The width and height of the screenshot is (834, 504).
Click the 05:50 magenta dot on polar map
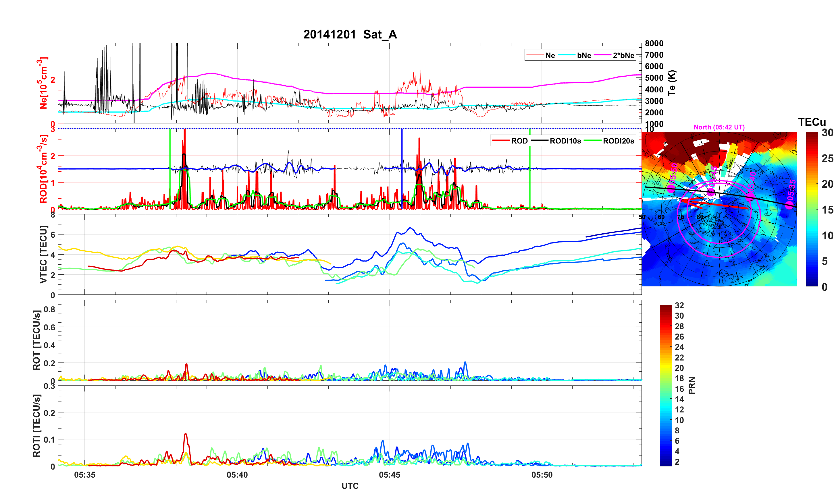coord(671,189)
